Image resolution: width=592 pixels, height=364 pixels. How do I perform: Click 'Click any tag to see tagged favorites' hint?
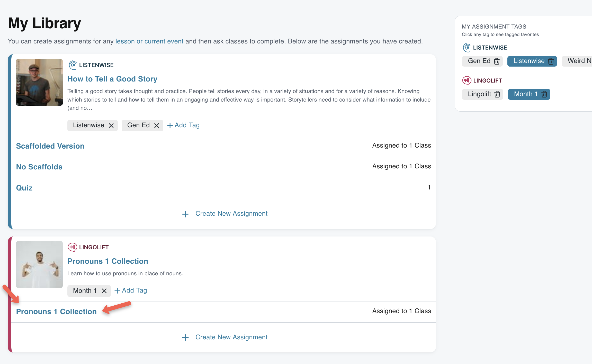(500, 34)
